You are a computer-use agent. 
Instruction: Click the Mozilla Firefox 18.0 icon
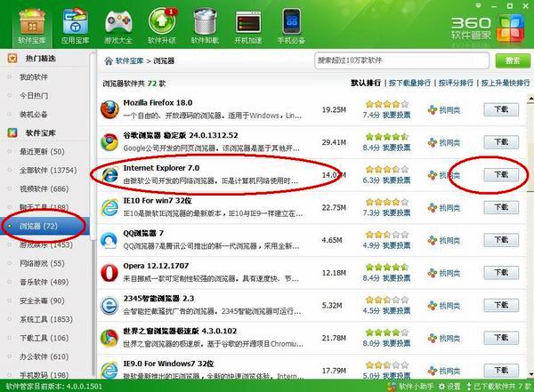[109, 108]
